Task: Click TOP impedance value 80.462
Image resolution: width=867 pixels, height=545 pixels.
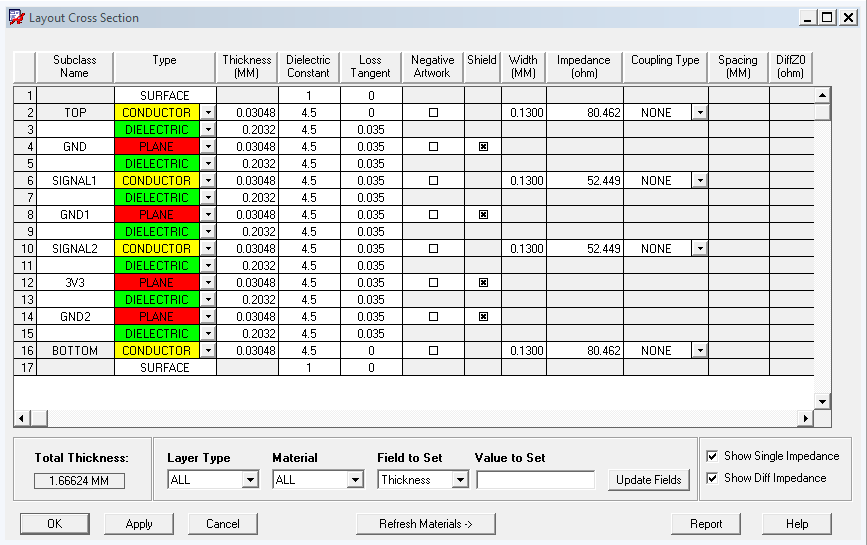Action: (585, 113)
